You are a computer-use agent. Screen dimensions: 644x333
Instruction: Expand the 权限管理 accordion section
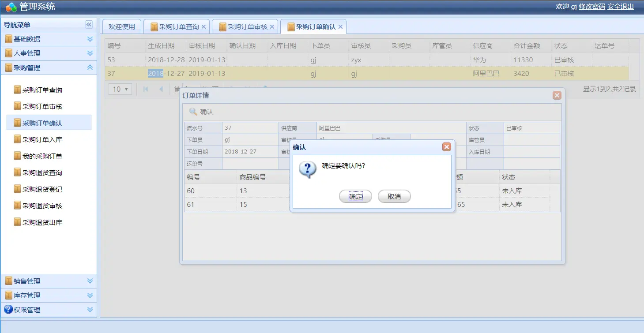pyautogui.click(x=90, y=310)
